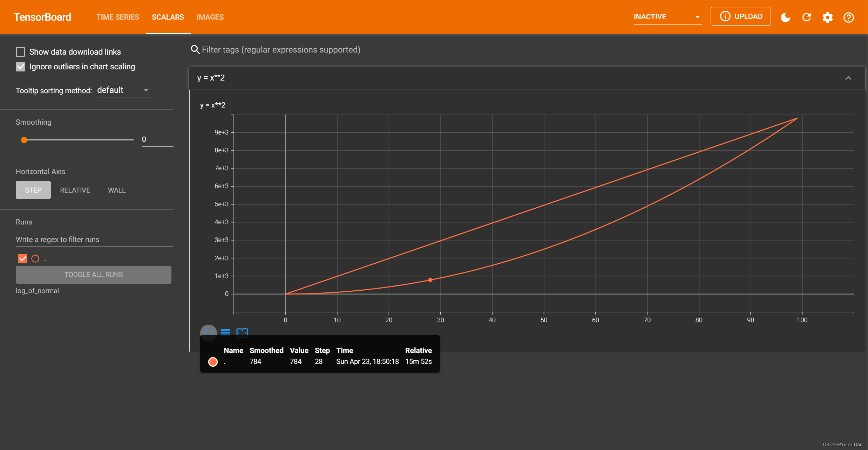Open settings gear icon
The image size is (868, 450).
click(828, 17)
